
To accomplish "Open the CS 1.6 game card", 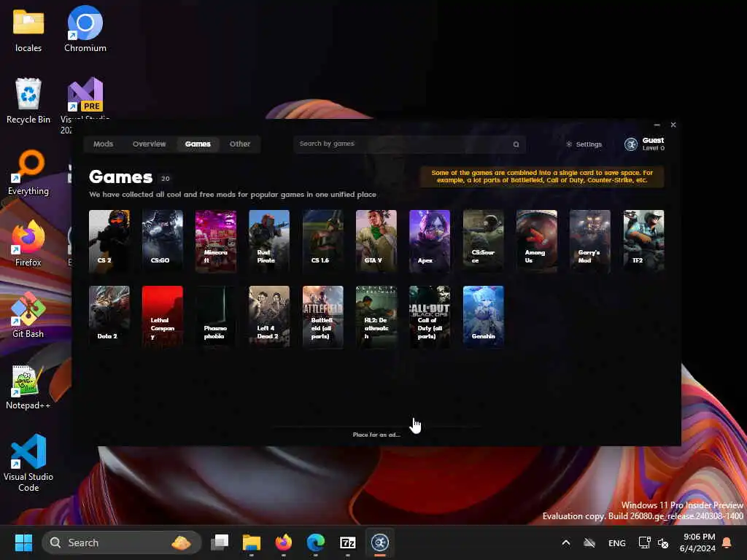I will click(x=323, y=241).
